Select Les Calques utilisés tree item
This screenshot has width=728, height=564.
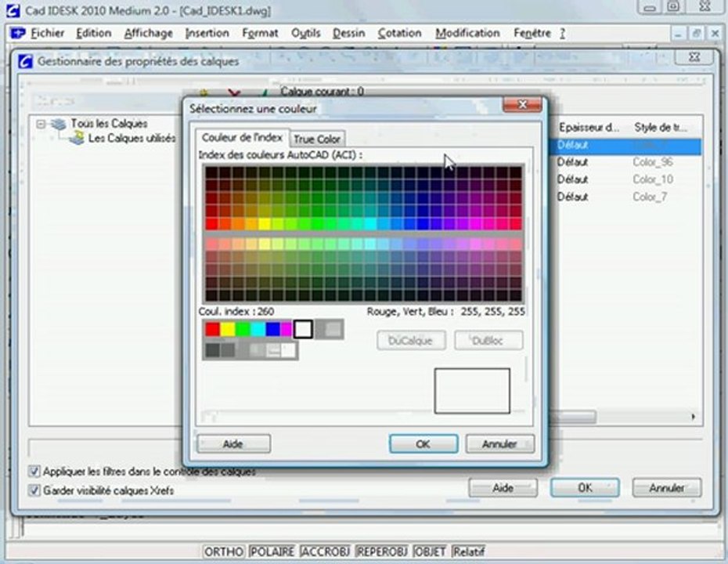tap(132, 139)
